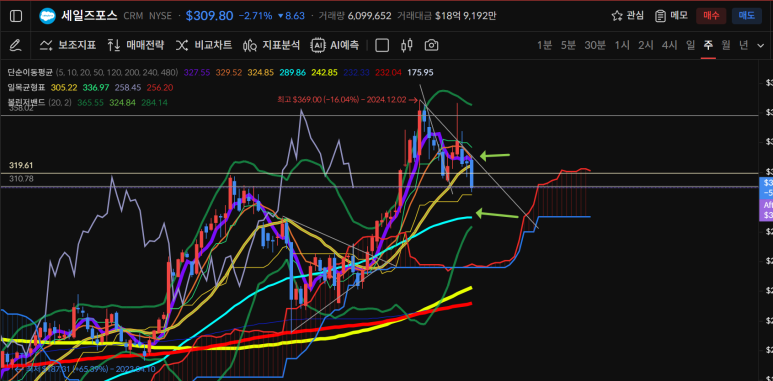Screen dimensions: 773x381
Task: Switch to 2시 interval
Action: click(646, 45)
